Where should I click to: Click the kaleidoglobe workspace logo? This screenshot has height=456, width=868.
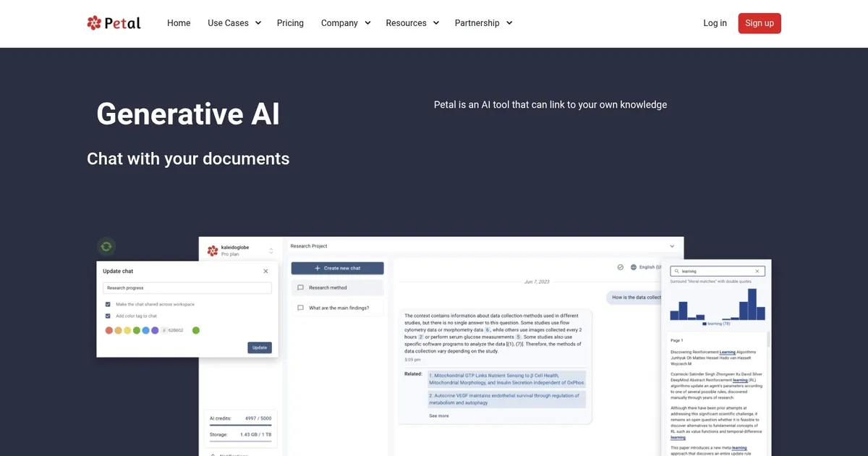tap(213, 251)
